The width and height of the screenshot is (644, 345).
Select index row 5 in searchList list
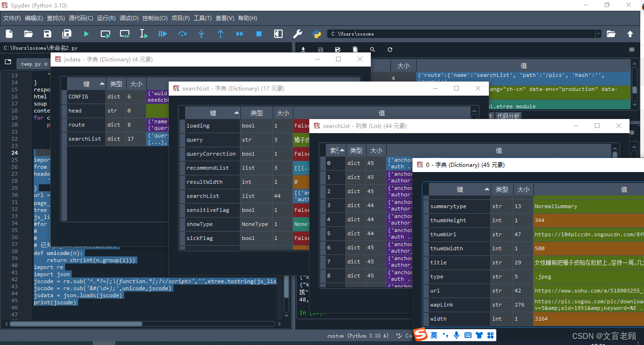click(x=335, y=233)
